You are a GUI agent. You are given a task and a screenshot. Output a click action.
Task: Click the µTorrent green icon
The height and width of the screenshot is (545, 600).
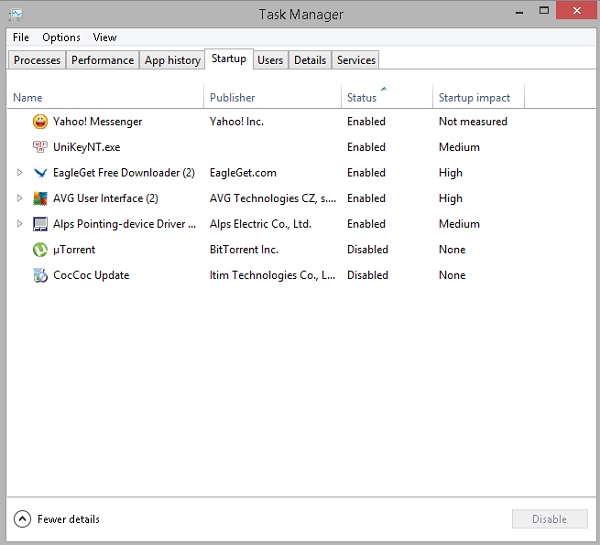coord(40,250)
